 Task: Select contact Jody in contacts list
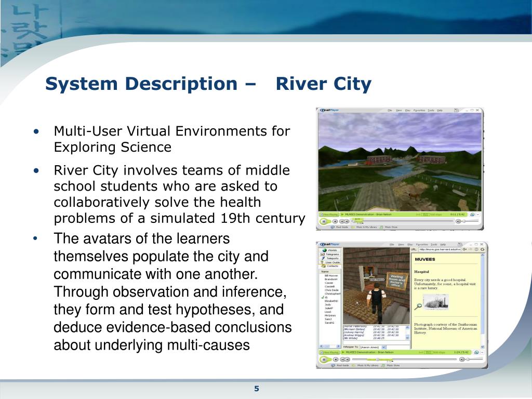click(328, 304)
